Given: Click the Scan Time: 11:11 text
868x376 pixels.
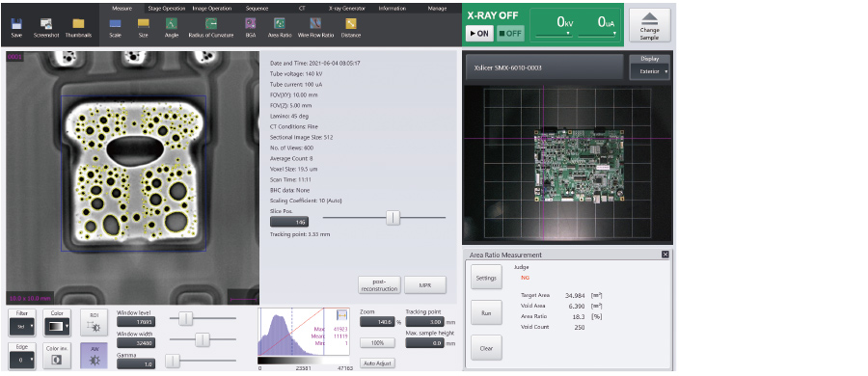Looking at the screenshot, I should [290, 179].
